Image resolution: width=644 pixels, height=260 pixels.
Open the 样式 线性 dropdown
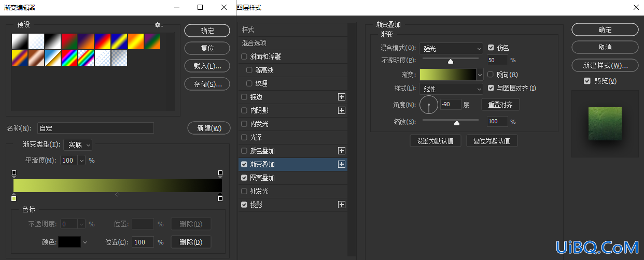451,89
